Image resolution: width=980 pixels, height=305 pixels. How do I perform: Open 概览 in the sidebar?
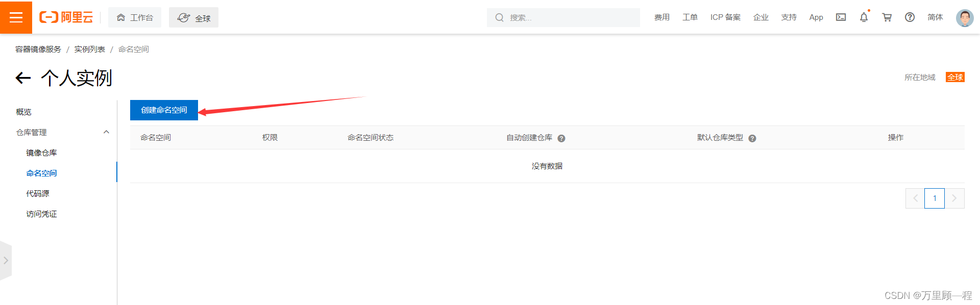pyautogui.click(x=23, y=112)
